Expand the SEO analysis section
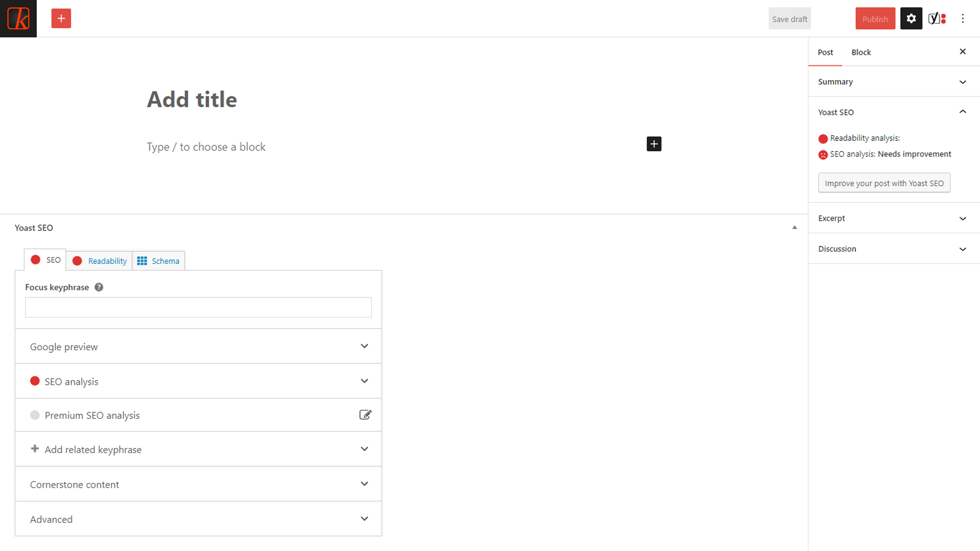The width and height of the screenshot is (980, 551). (199, 381)
